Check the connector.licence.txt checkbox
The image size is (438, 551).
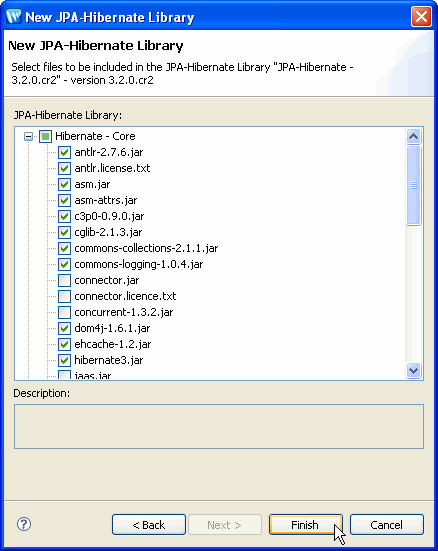(64, 296)
